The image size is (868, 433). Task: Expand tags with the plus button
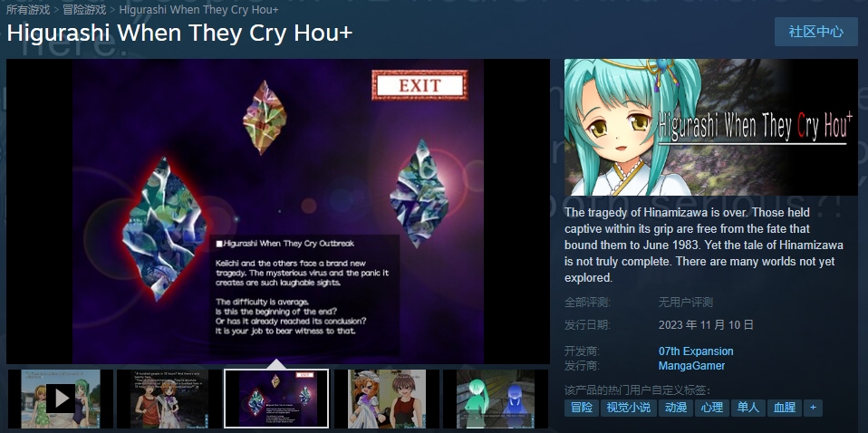pos(813,408)
